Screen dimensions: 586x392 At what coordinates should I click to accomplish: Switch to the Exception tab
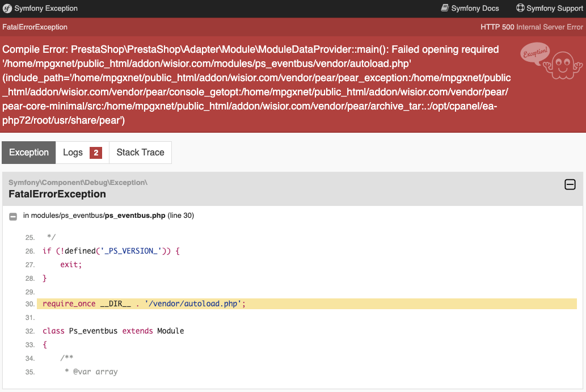(x=29, y=153)
